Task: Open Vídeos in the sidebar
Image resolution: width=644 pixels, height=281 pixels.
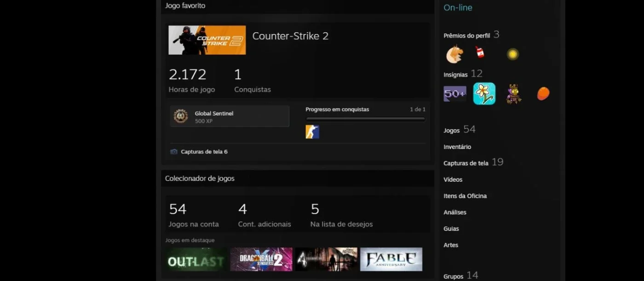Action: pos(453,179)
